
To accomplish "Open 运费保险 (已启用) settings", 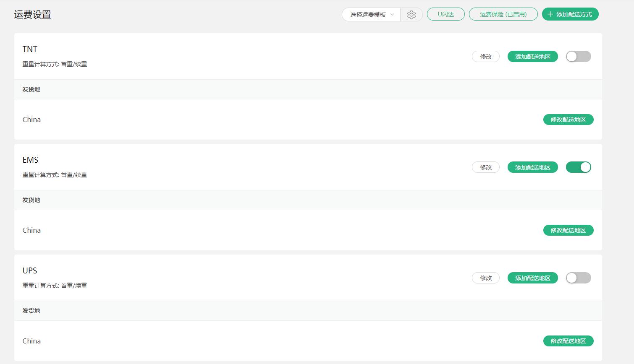I will tap(503, 14).
